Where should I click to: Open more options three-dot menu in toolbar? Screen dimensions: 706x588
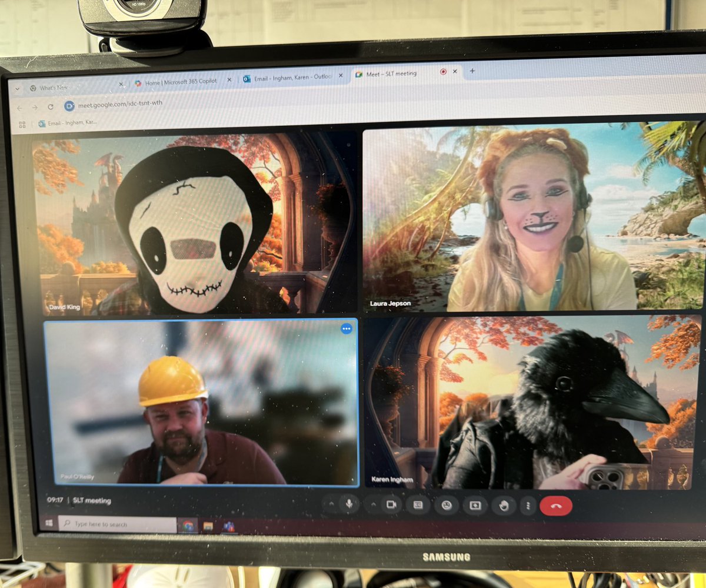tap(528, 506)
